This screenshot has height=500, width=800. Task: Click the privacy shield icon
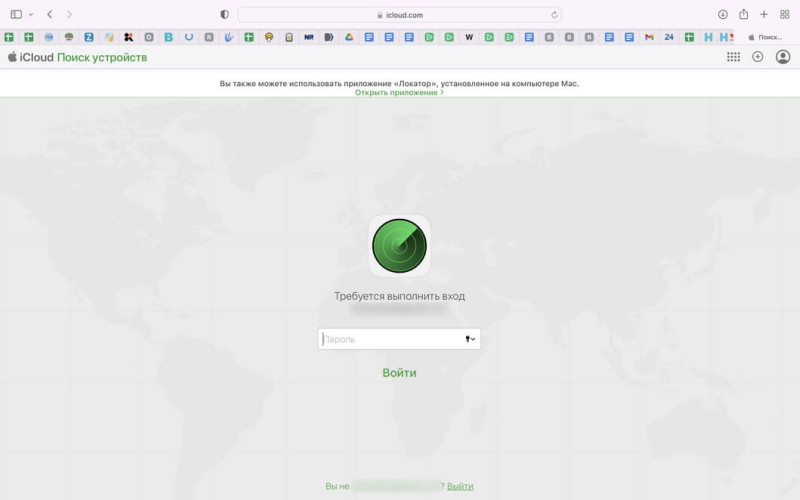coord(224,15)
